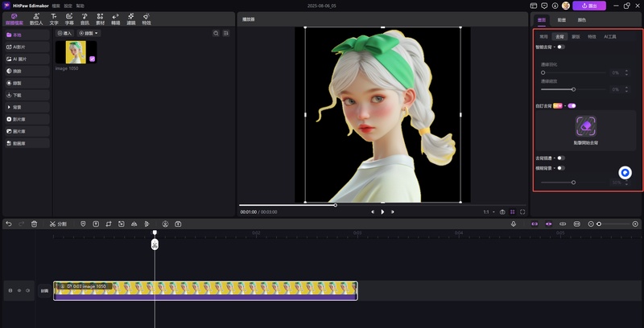Undo the last action in timeline toolbar

pos(9,223)
